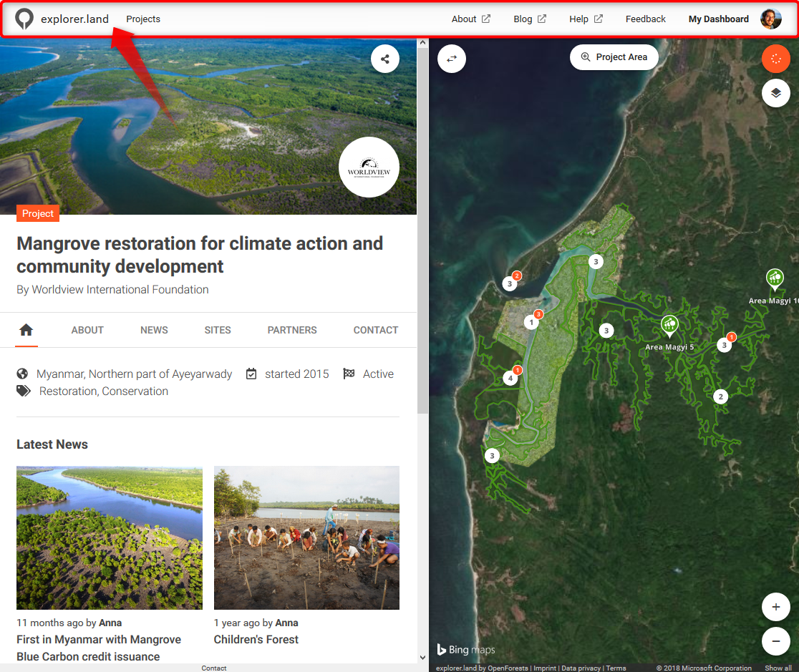Zoom in on the map
Image resolution: width=799 pixels, height=672 pixels.
(775, 608)
